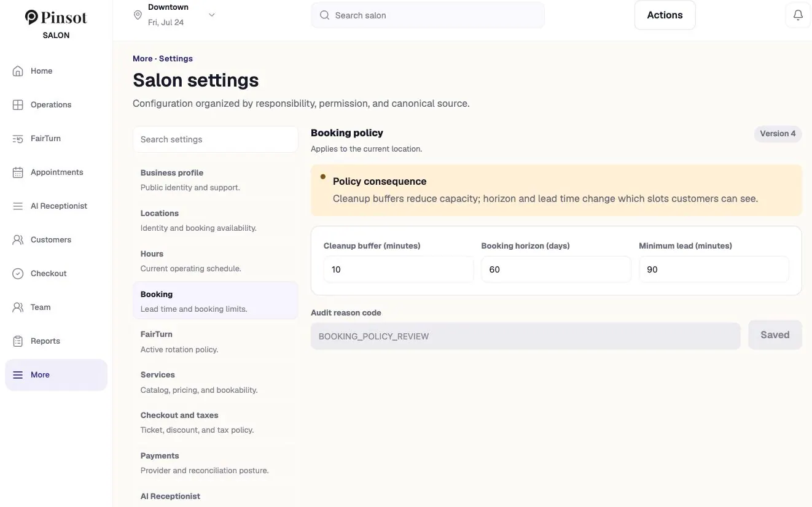Open the notifications bell icon
This screenshot has width=812, height=507.
coord(798,15)
